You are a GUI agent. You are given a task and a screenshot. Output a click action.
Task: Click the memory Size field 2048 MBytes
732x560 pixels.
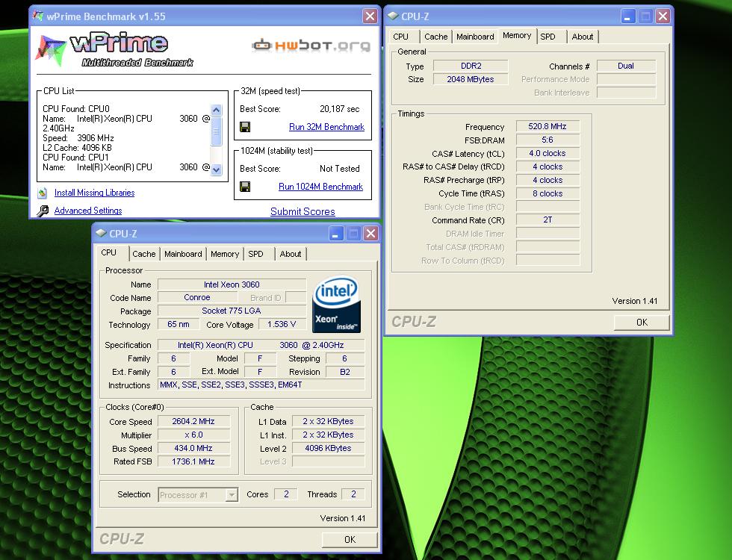471,79
